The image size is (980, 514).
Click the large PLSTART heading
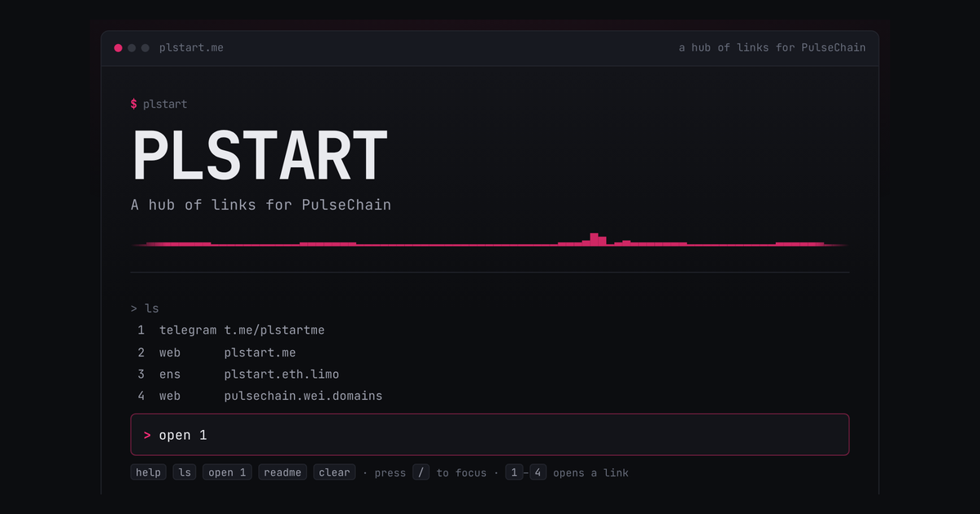(x=260, y=156)
